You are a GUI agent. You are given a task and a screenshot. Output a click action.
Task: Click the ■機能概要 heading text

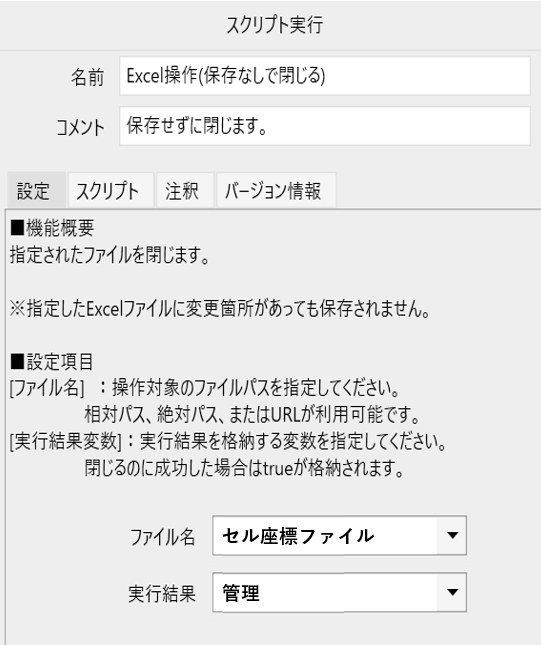click(x=52, y=227)
